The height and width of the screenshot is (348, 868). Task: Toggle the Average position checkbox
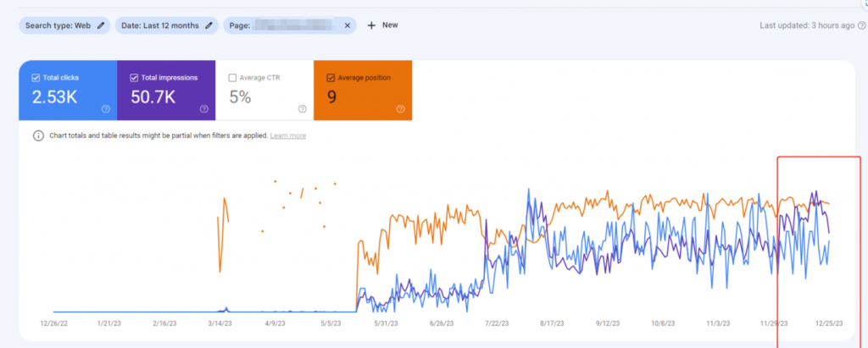(331, 78)
